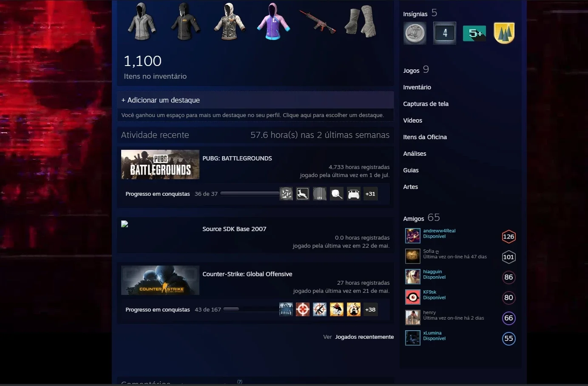Image resolution: width=588 pixels, height=386 pixels.
Task: Click the Counter-Strike soldiers group achievement icon
Action: tap(286, 310)
